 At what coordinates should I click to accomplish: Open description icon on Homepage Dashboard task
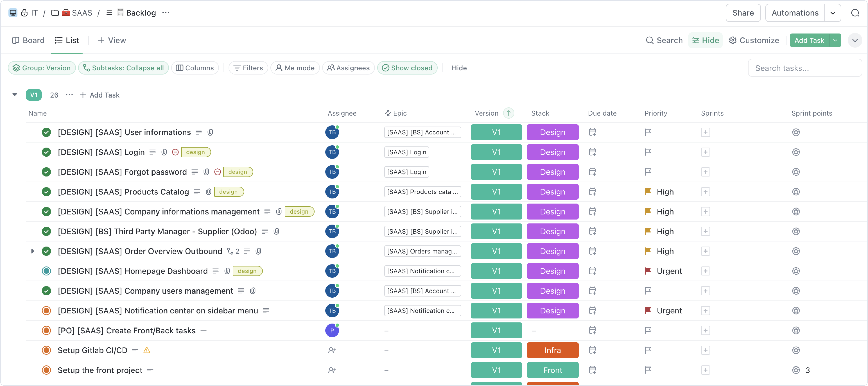click(216, 271)
